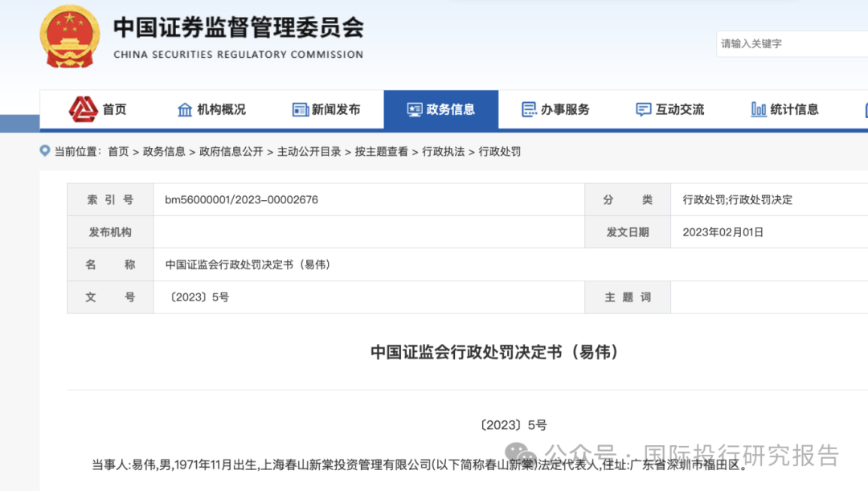Click the 行政处罚 breadcrumb link
The height and width of the screenshot is (491, 868).
point(499,152)
